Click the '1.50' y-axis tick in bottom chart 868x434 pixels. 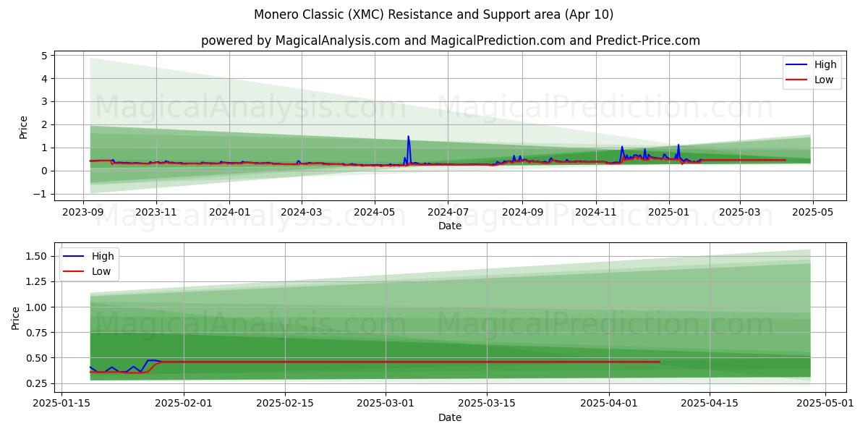click(38, 257)
